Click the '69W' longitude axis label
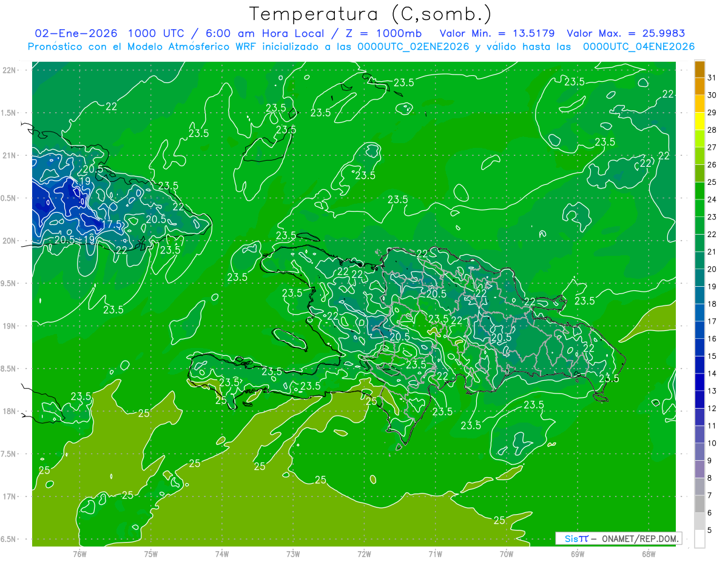728x562 pixels. coord(577,554)
